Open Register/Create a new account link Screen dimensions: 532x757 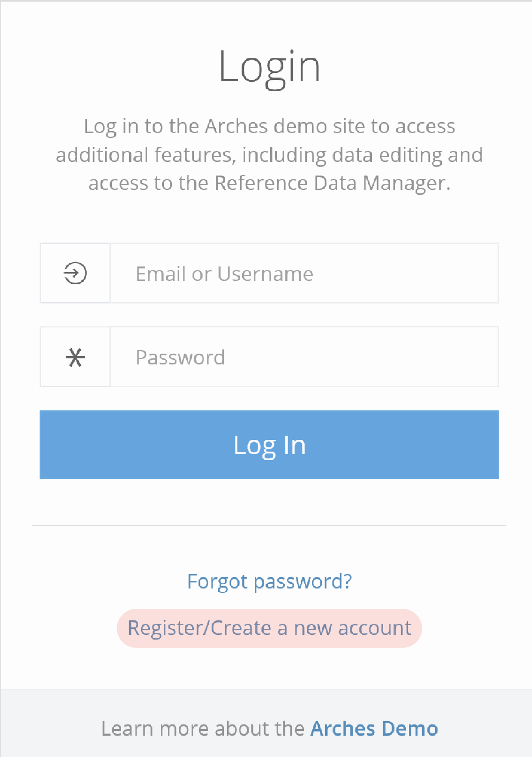point(269,628)
